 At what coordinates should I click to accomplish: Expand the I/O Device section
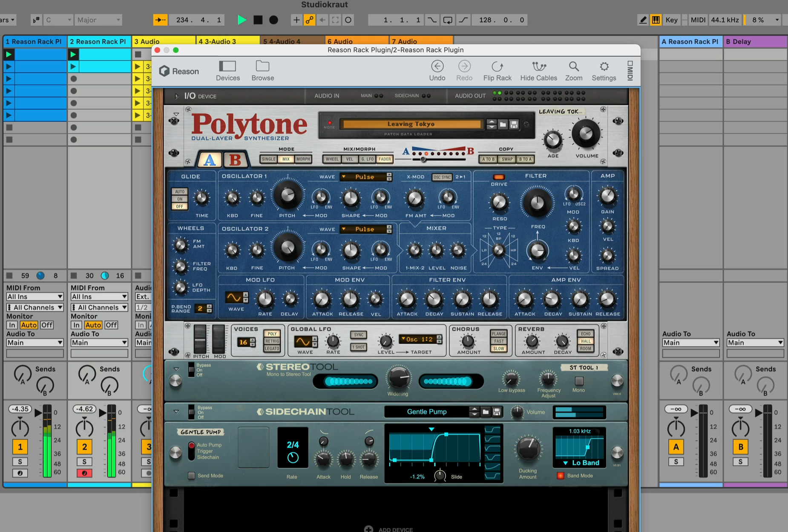pyautogui.click(x=176, y=96)
